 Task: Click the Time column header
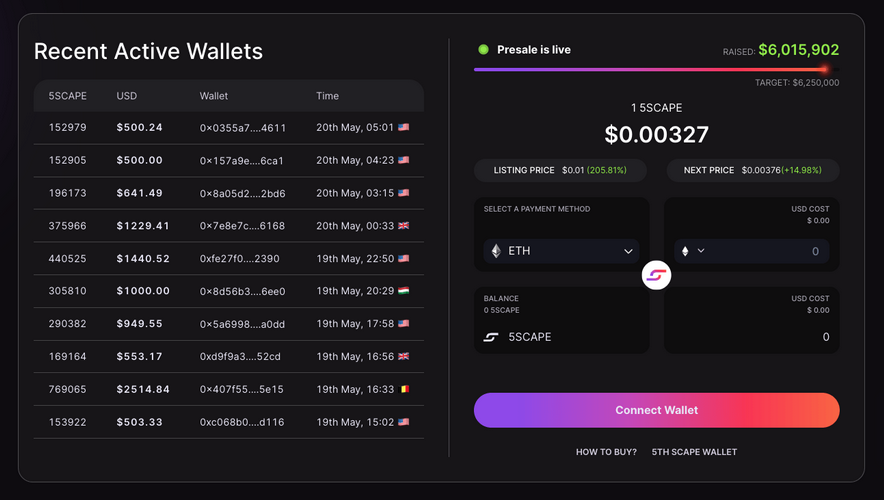pyautogui.click(x=327, y=96)
